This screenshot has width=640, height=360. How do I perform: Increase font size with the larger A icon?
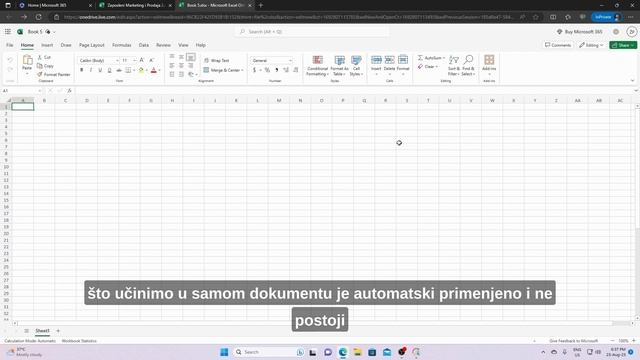(x=142, y=60)
